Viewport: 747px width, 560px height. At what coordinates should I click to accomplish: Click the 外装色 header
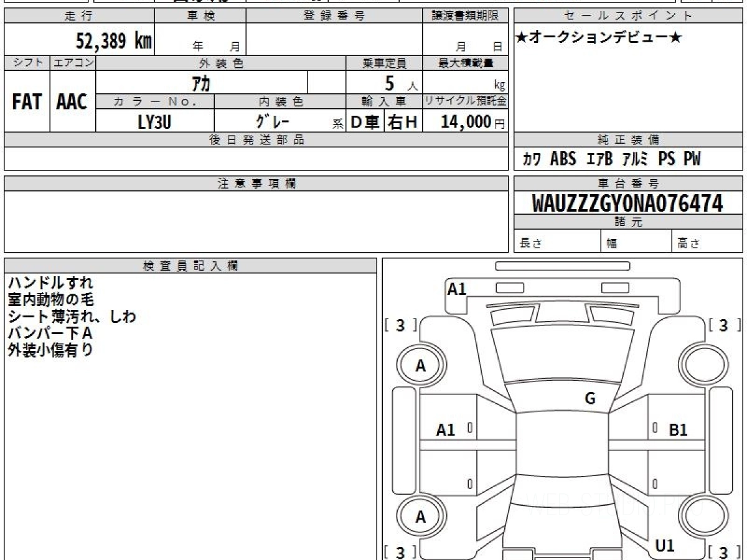pyautogui.click(x=221, y=63)
